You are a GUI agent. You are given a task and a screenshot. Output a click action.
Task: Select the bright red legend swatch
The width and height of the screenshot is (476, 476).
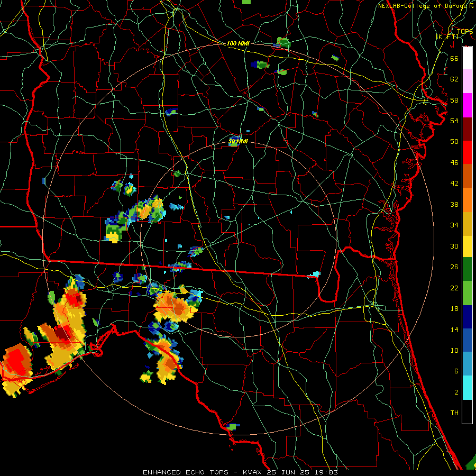point(467,152)
